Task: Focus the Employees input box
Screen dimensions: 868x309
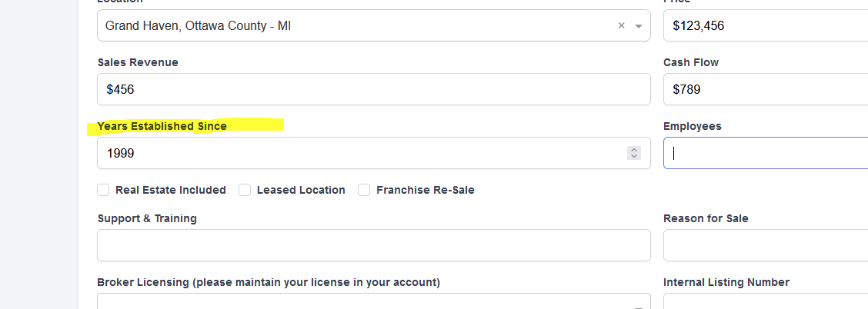Action: [766, 153]
